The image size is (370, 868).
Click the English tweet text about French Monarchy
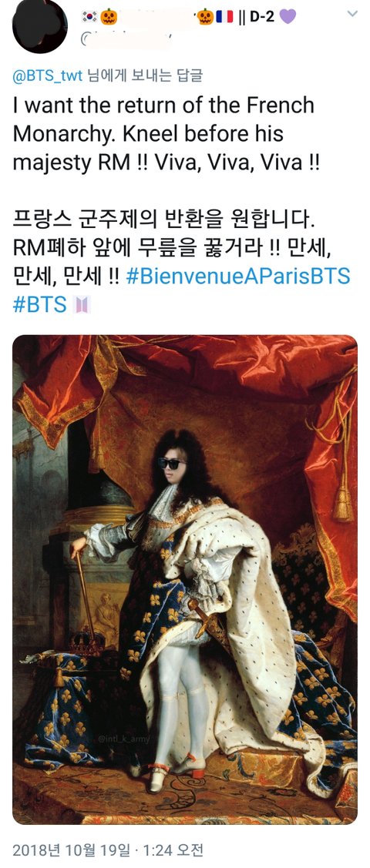click(x=166, y=134)
